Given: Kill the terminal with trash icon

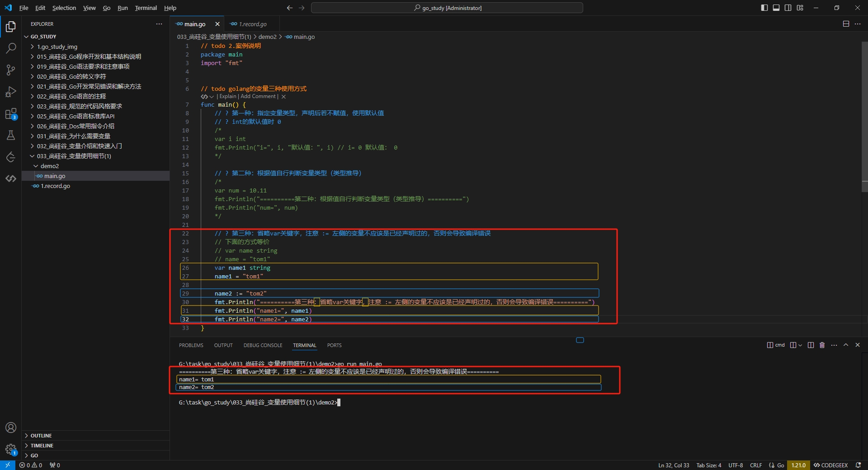Looking at the screenshot, I should coord(822,345).
